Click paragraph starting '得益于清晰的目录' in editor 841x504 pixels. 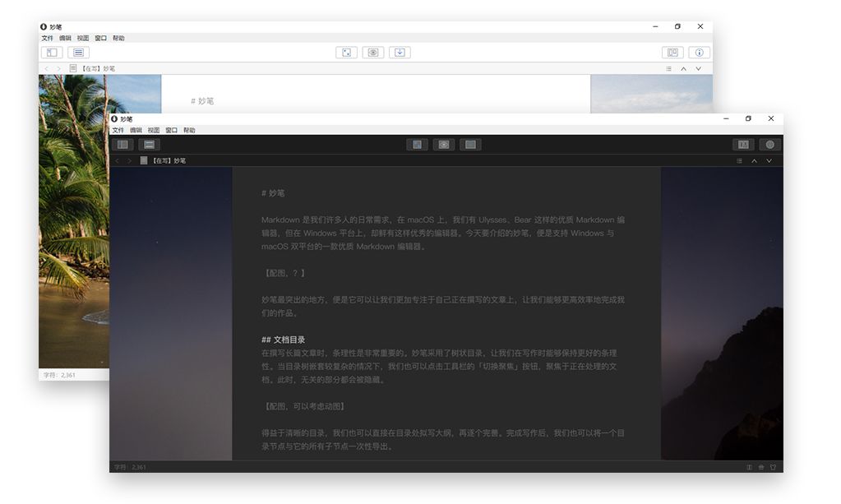pos(443,440)
